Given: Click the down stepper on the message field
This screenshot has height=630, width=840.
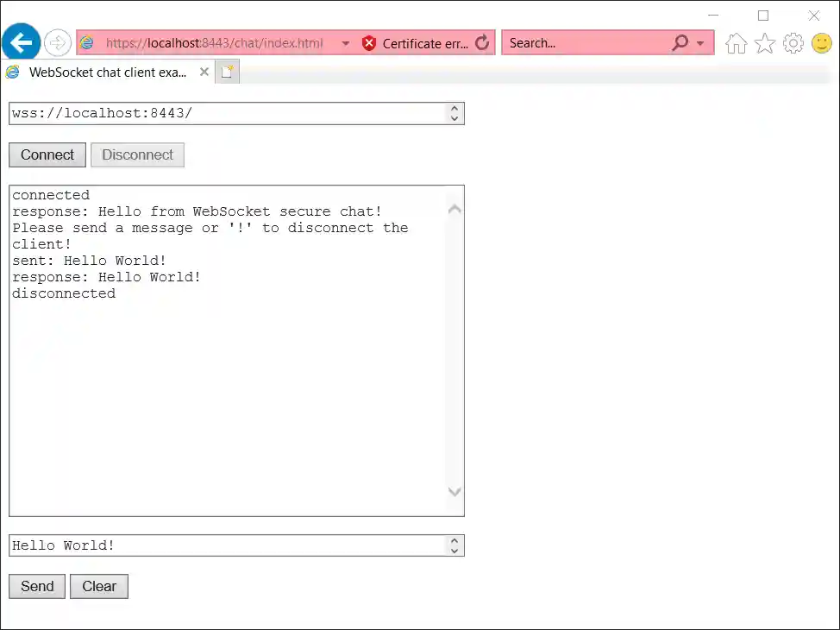Looking at the screenshot, I should tap(454, 550).
